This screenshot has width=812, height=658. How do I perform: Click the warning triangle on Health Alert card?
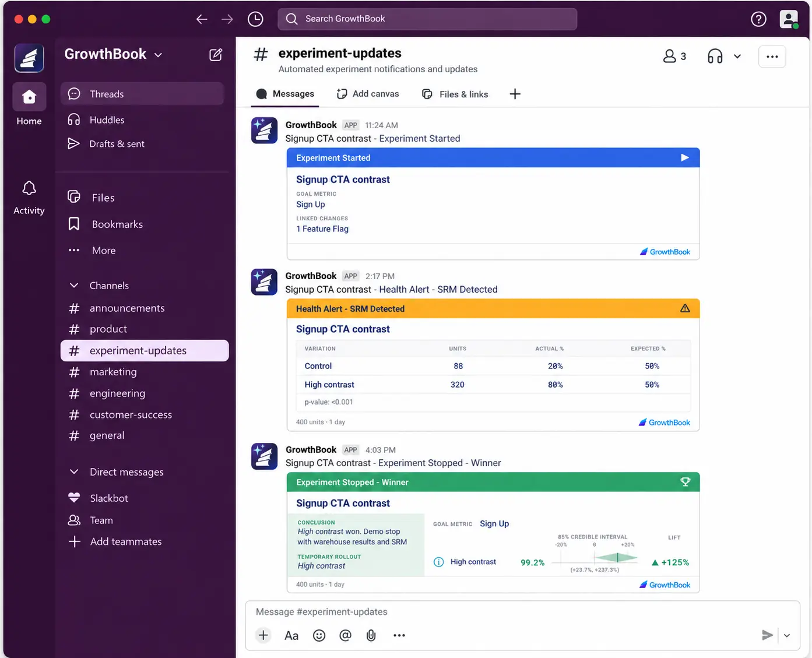[685, 308]
